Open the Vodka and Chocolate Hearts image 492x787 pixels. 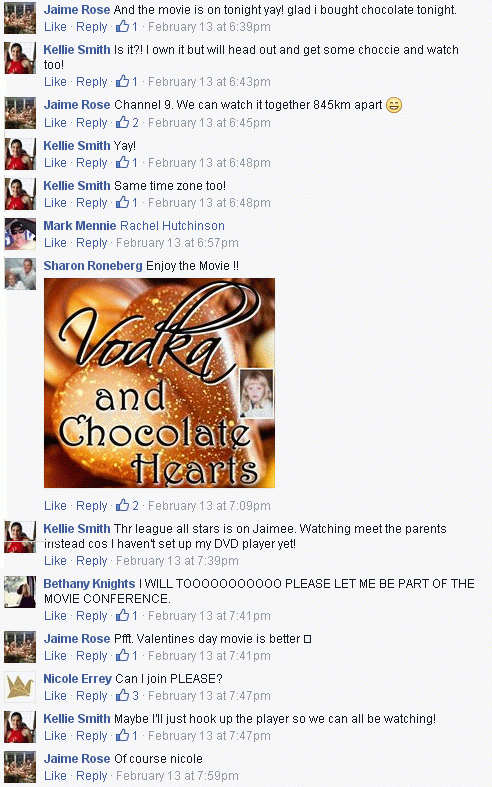pos(159,383)
